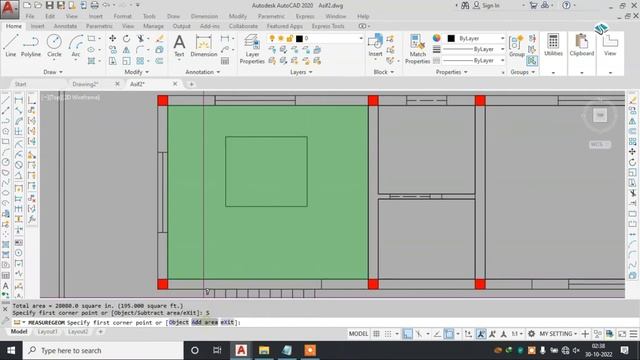Click Match Properties tool
Image resolution: width=640 pixels, height=360 pixels.
coord(418,49)
